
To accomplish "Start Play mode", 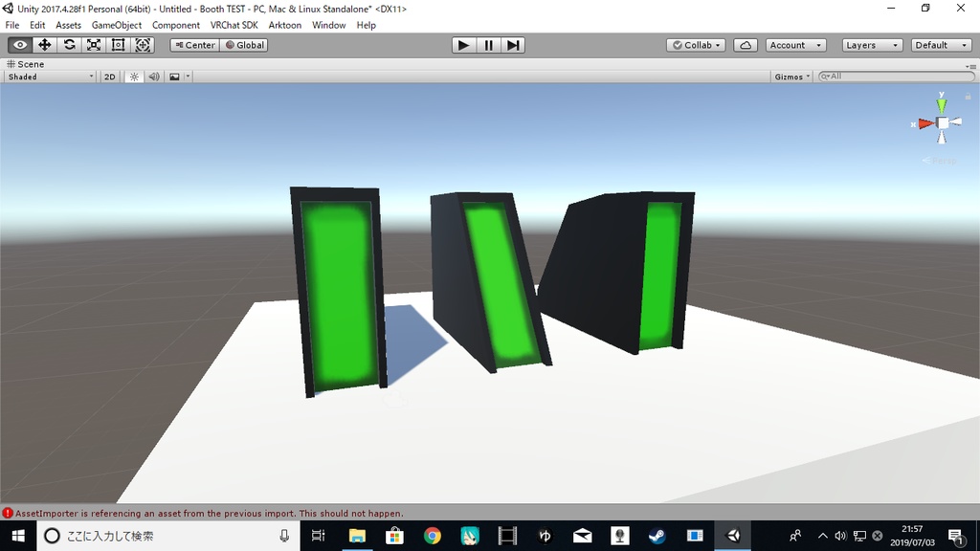I will pos(464,45).
